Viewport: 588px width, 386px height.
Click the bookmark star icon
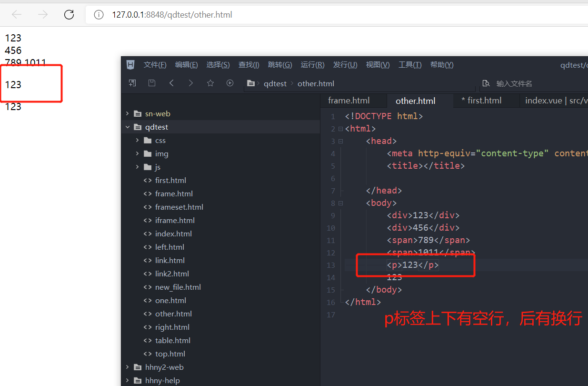[x=210, y=83]
